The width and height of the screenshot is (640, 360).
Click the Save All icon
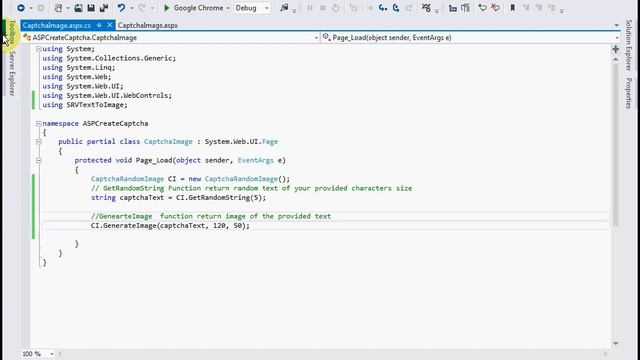tap(104, 8)
